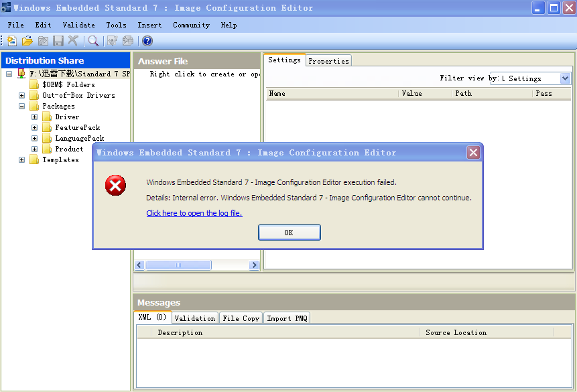The width and height of the screenshot is (577, 392).
Task: Click the $OEM$ Folders folder icon
Action: point(34,84)
